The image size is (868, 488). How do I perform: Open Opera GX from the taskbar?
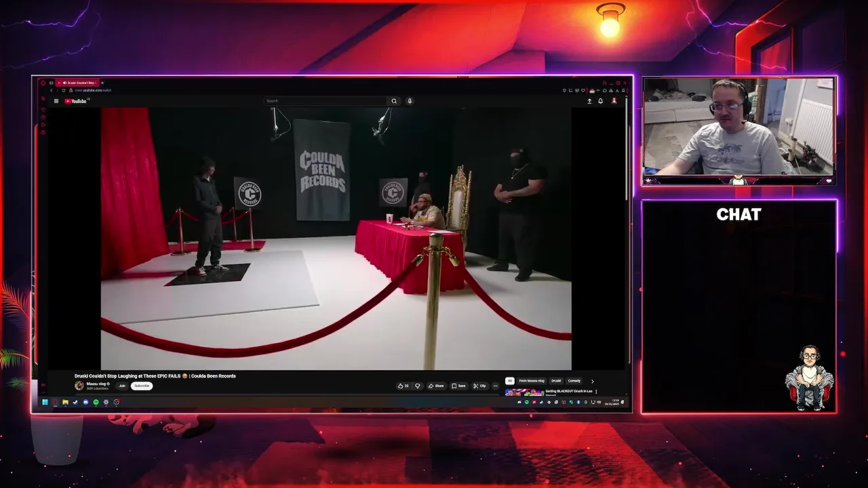55,402
